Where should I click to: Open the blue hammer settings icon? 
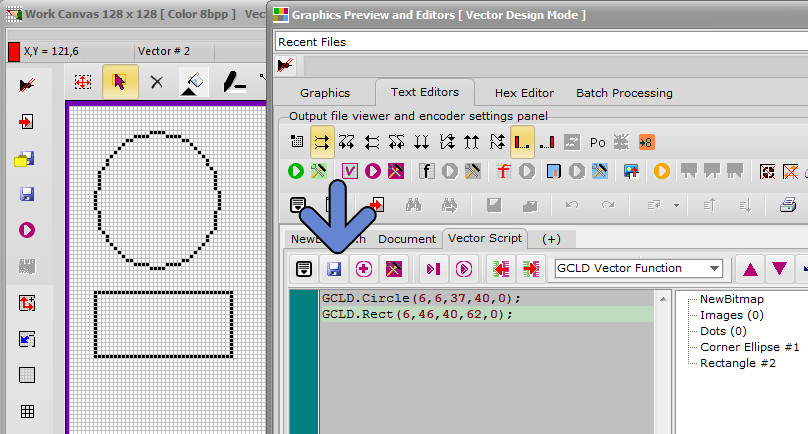click(600, 171)
